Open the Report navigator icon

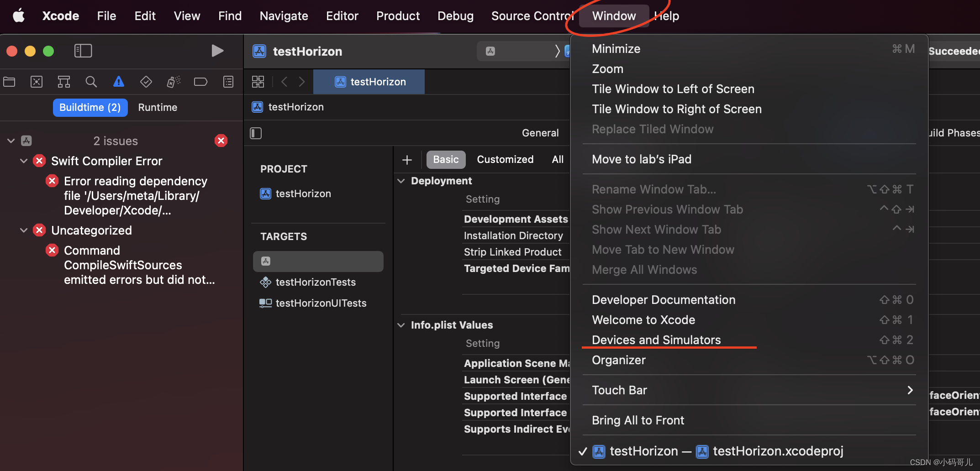pyautogui.click(x=228, y=82)
